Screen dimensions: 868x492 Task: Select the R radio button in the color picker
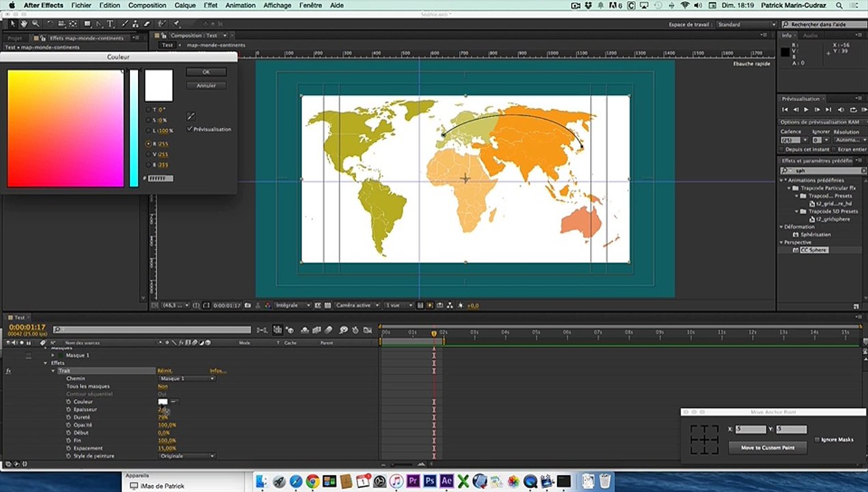tap(148, 144)
